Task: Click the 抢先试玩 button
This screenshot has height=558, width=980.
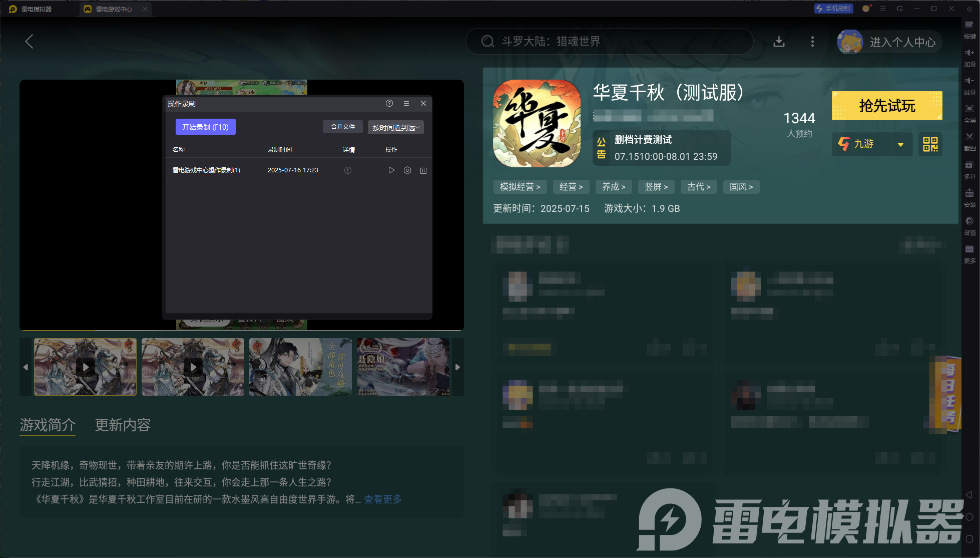Action: pyautogui.click(x=886, y=106)
